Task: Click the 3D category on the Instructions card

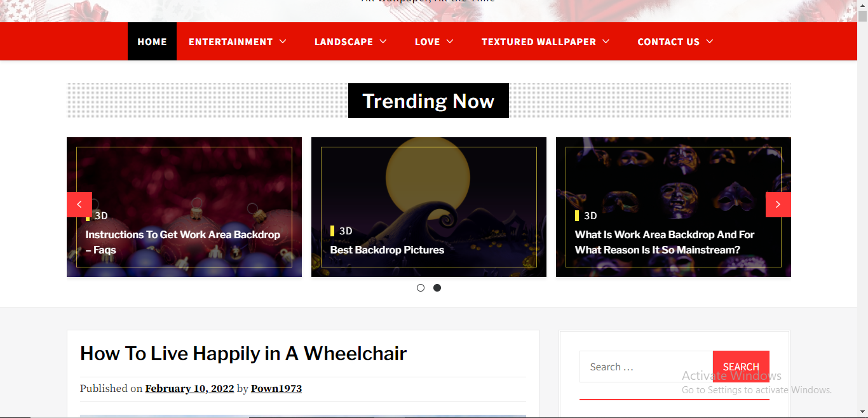Action: tap(101, 215)
